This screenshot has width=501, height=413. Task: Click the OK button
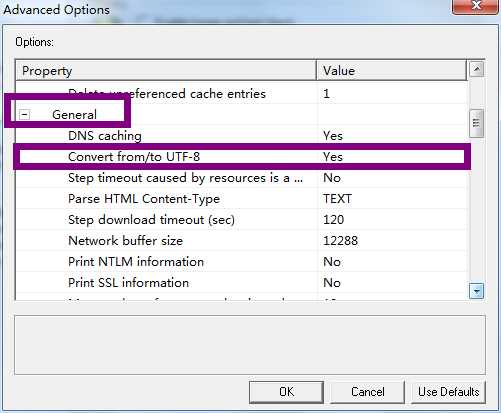(286, 392)
